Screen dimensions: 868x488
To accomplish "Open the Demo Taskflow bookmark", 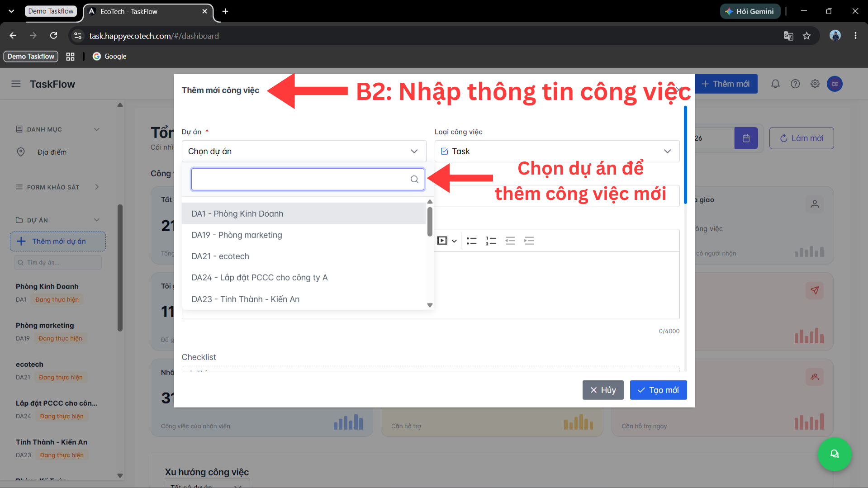I will click(x=31, y=57).
